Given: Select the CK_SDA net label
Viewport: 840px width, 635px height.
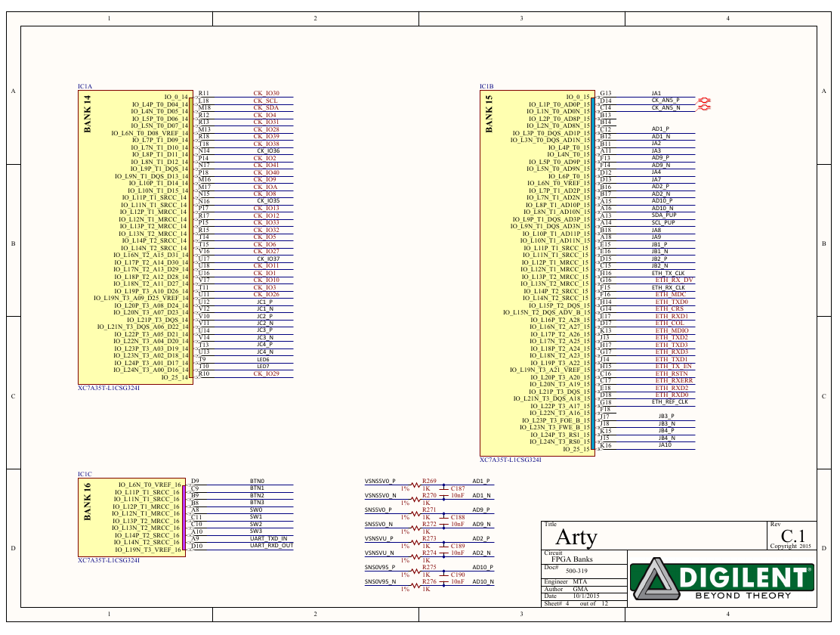Looking at the screenshot, I should (x=266, y=108).
